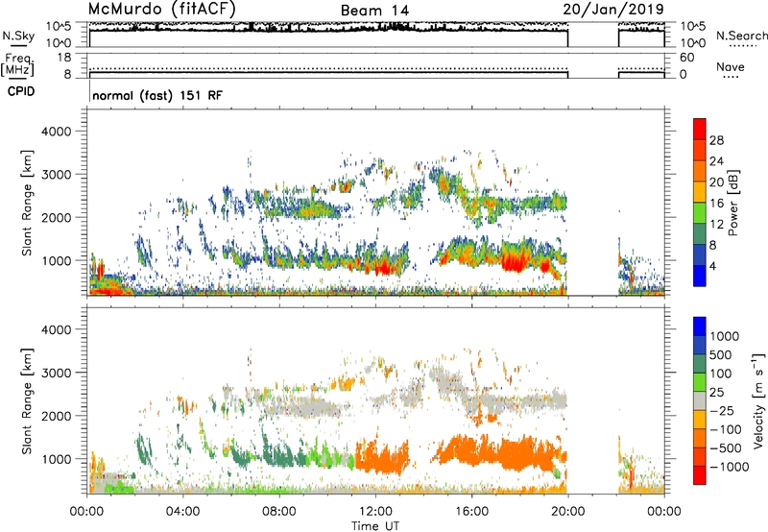
Task: Select the '18' tick on frequency axis
Action: 64,58
